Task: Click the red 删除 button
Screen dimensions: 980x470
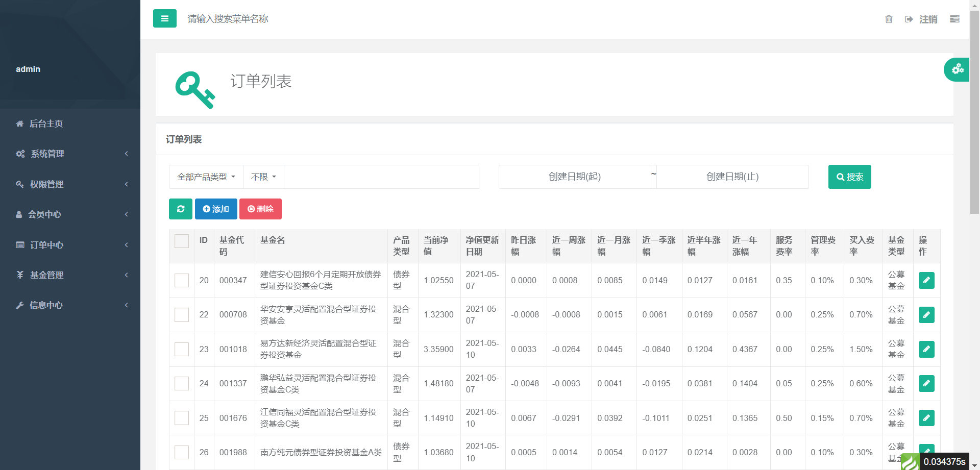Action: click(260, 209)
